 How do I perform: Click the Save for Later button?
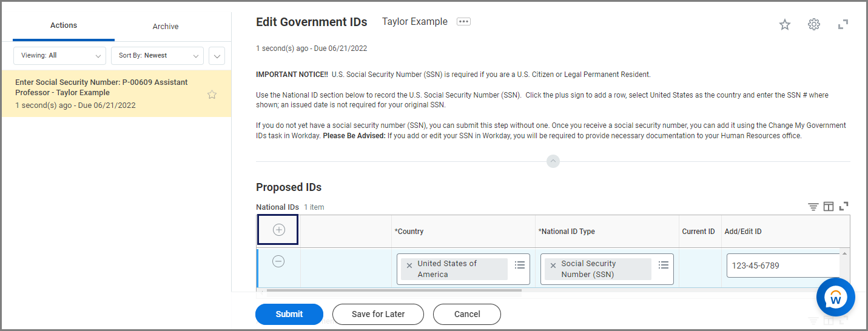pyautogui.click(x=378, y=314)
